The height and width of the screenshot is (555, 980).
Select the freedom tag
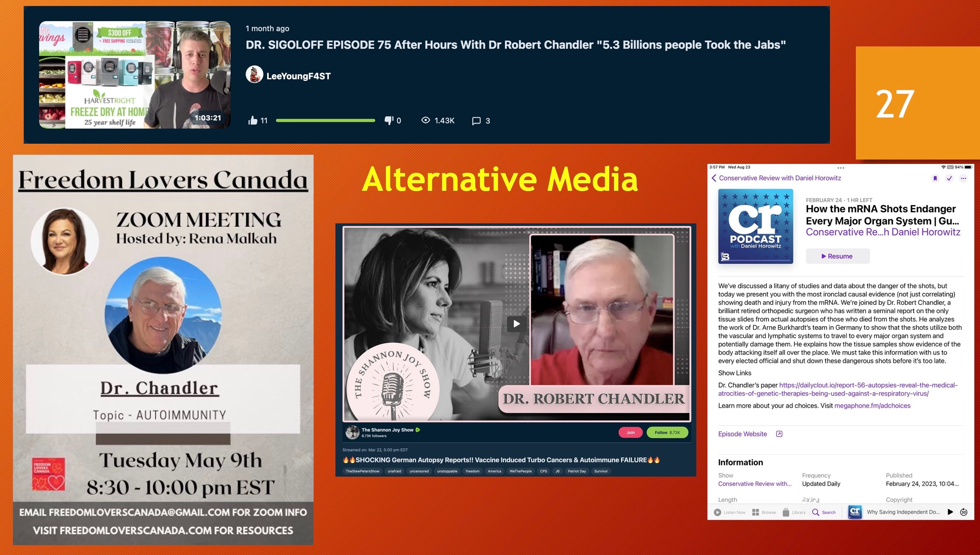coord(472,471)
